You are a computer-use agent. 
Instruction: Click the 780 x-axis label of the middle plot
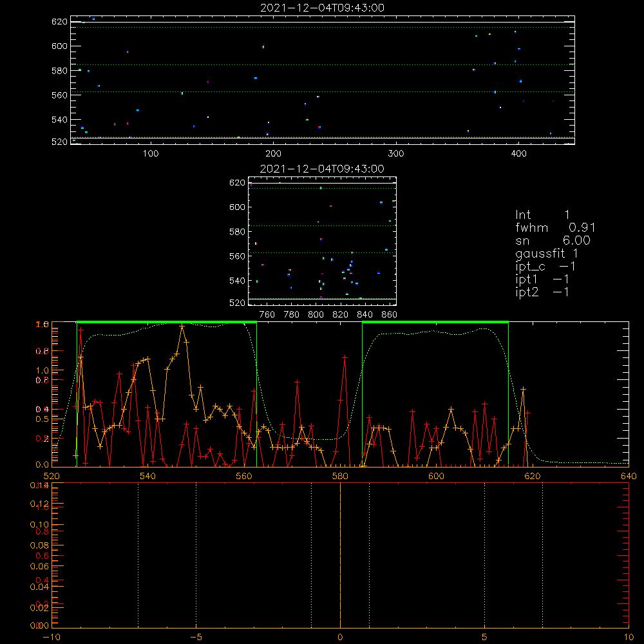(x=292, y=315)
